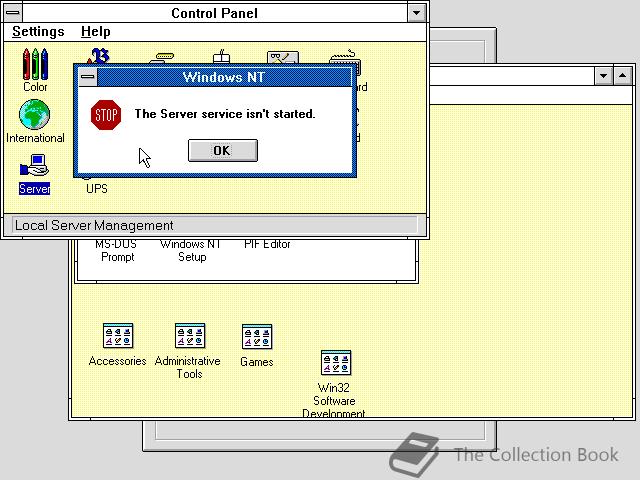
Task: Click the Administrative Tools label text
Action: click(x=188, y=367)
